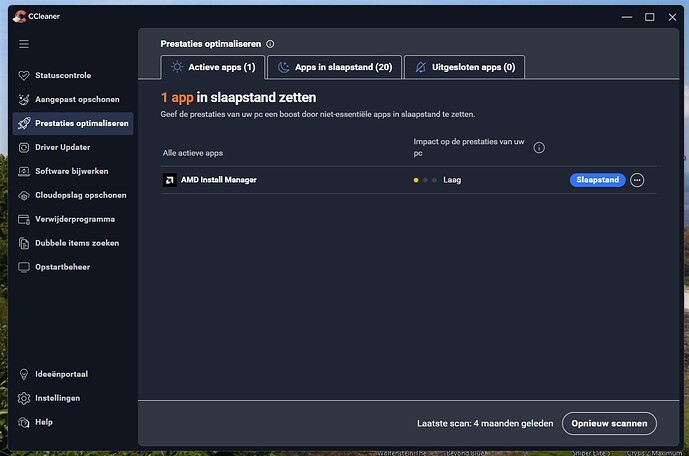Click the Verwijderprogramma icon
689x456 pixels.
pos(24,219)
